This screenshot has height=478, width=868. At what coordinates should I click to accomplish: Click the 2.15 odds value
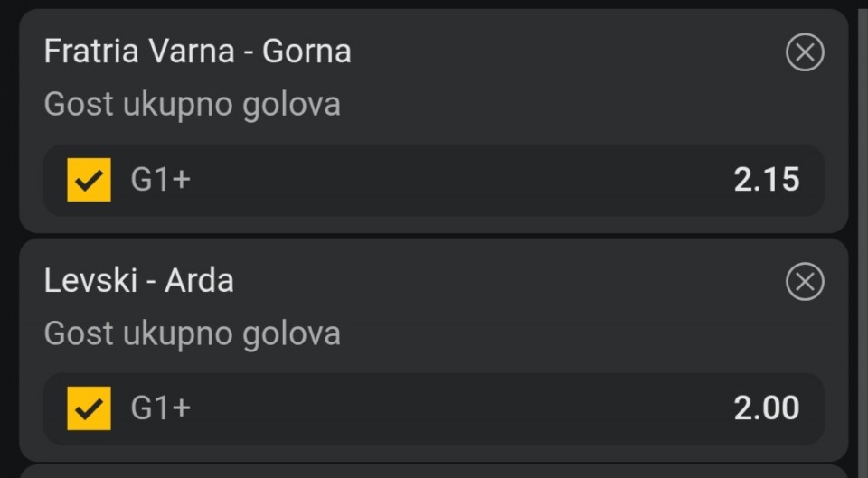coord(766,180)
